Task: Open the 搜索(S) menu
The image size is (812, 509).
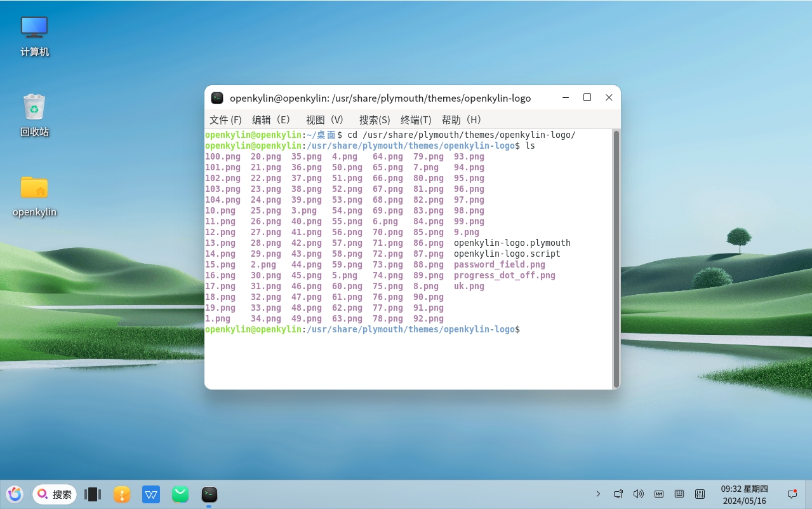Action: tap(375, 119)
